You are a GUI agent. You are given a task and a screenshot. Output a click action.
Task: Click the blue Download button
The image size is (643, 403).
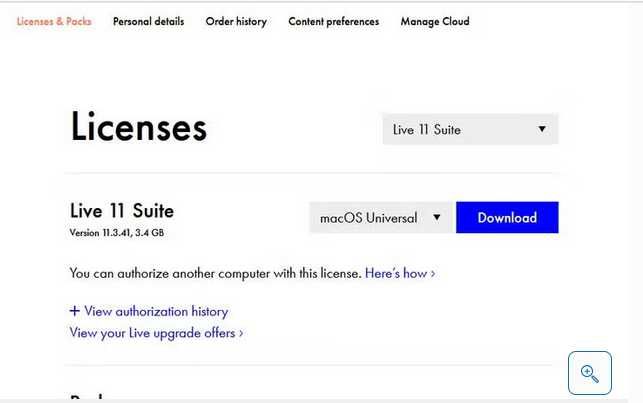pos(507,218)
